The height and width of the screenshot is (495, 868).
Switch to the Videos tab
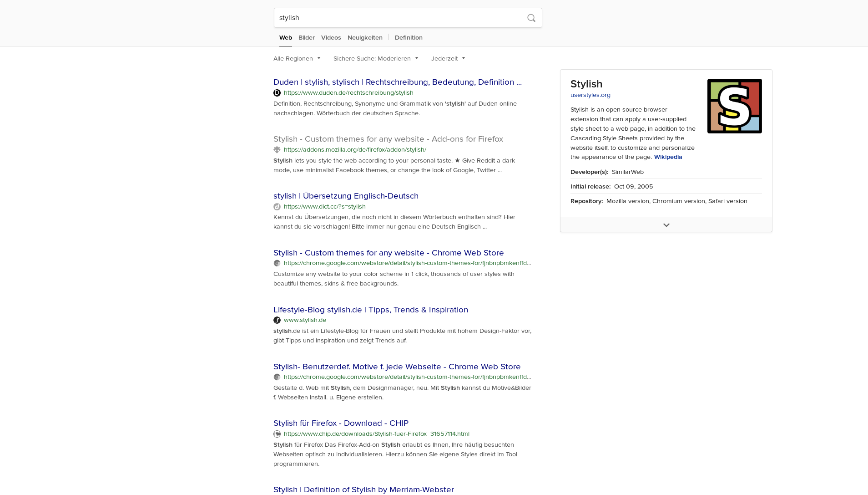coord(331,38)
